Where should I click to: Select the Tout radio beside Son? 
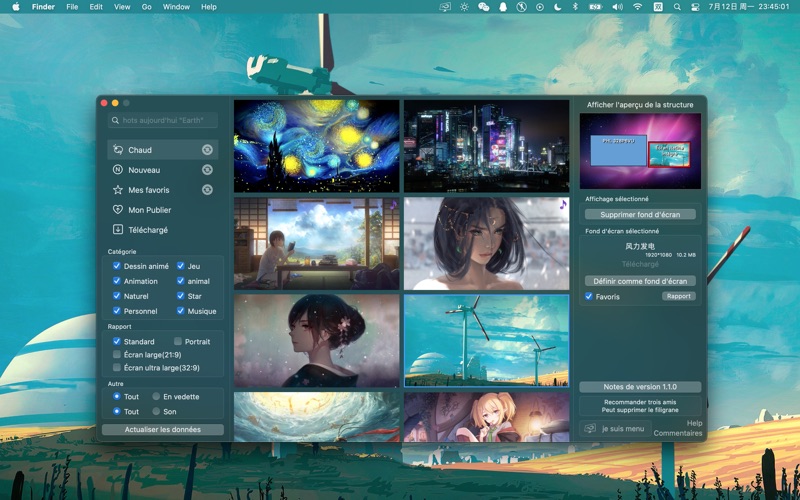coord(117,411)
